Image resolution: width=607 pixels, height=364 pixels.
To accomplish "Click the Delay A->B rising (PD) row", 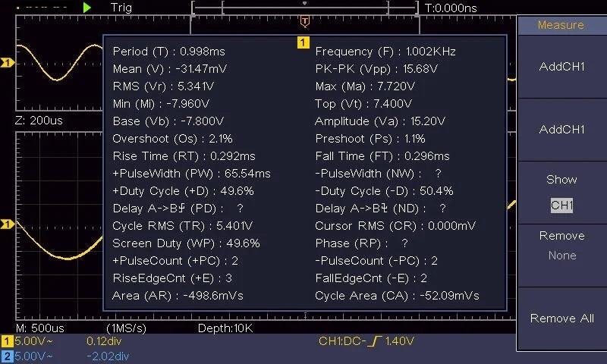I will click(x=178, y=209).
